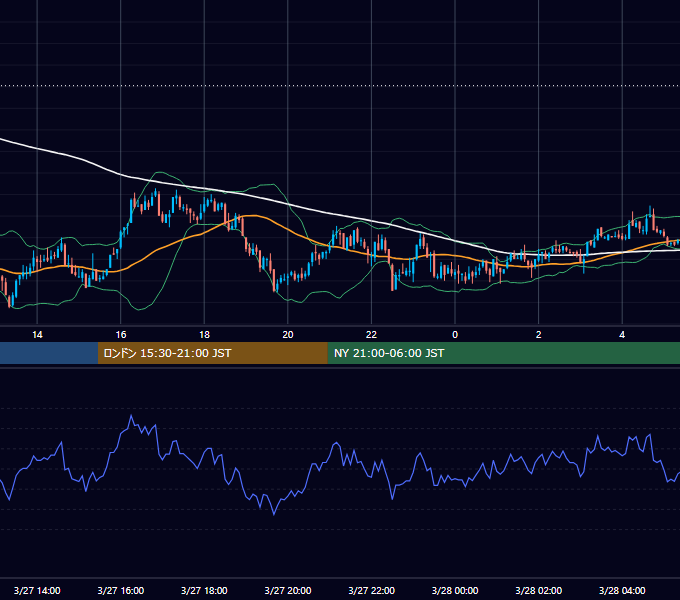
Task: Click the 22 hour axis label
Action: 371,335
